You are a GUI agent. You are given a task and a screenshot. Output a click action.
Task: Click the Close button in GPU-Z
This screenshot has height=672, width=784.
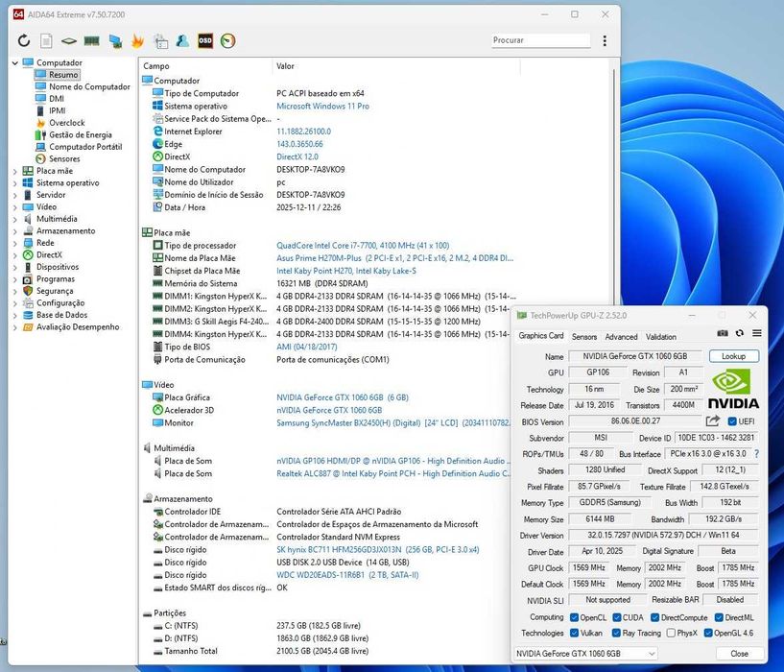tap(739, 654)
